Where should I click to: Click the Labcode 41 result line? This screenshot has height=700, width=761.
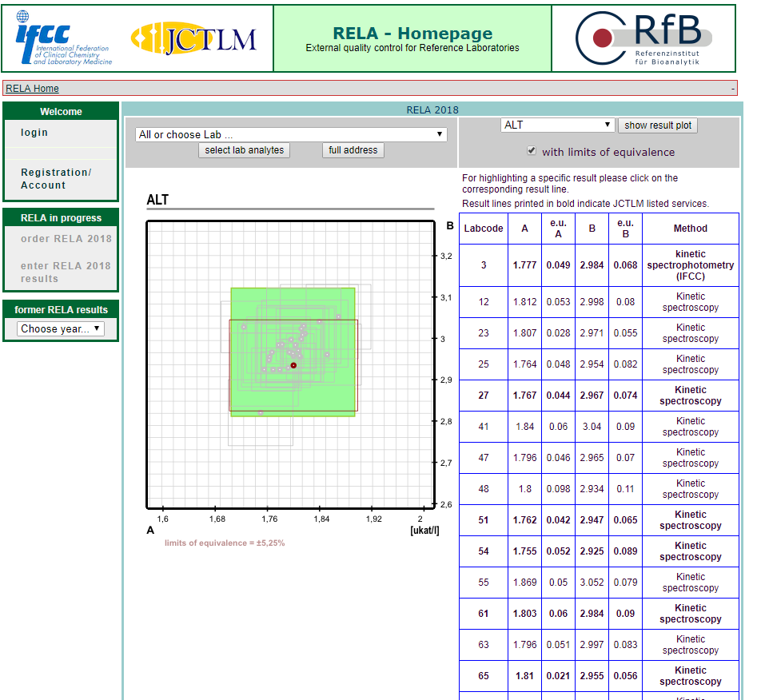(599, 427)
